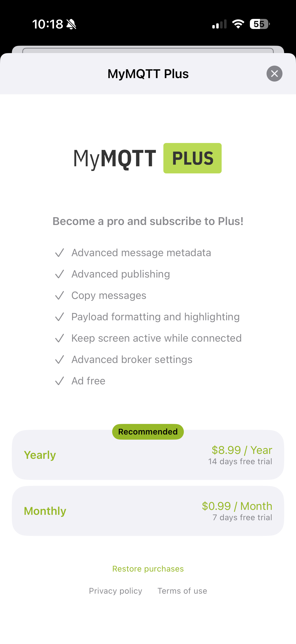Tap the green PLUS badge
Screen dimensions: 296x644
192,158
